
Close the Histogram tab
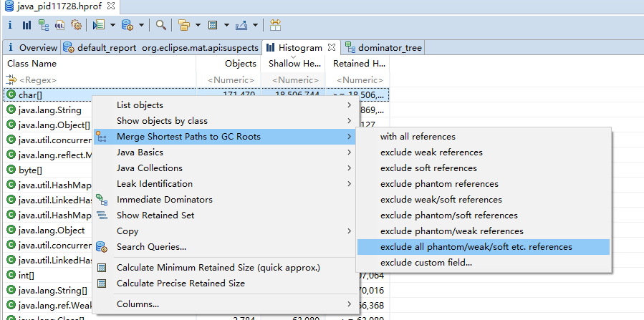point(332,47)
